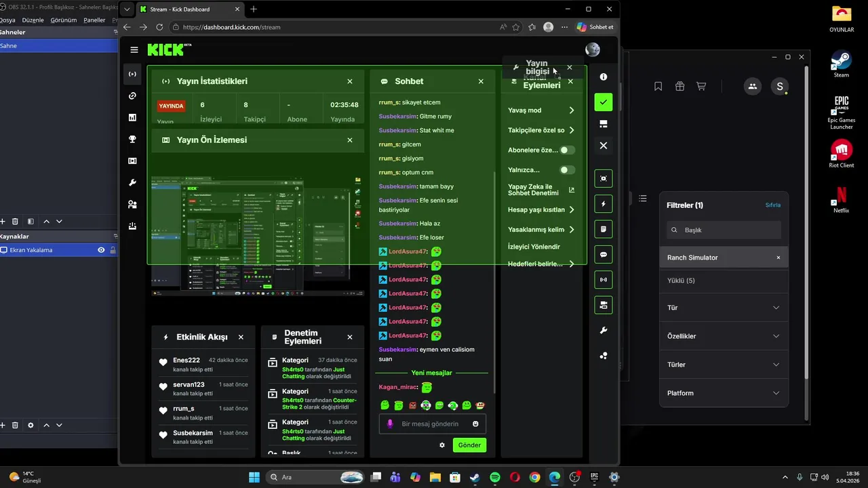Screen dimensions: 868x488
Task: Open the Kick profile avatar
Action: [x=593, y=49]
